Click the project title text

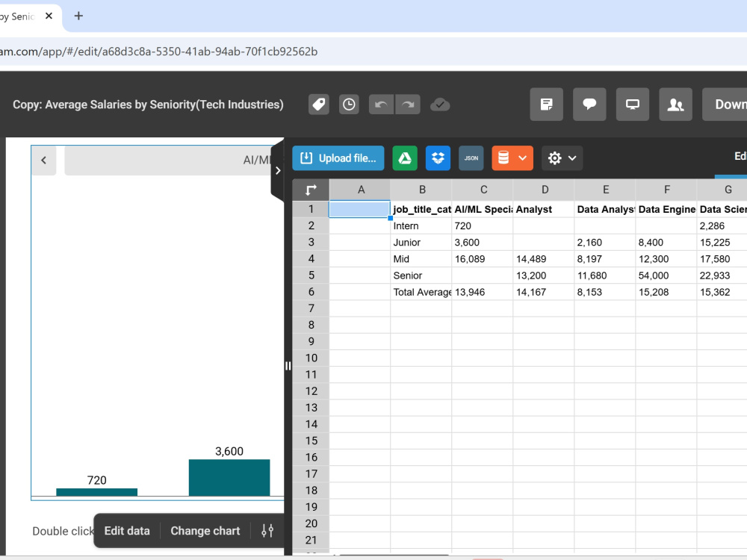tap(148, 105)
